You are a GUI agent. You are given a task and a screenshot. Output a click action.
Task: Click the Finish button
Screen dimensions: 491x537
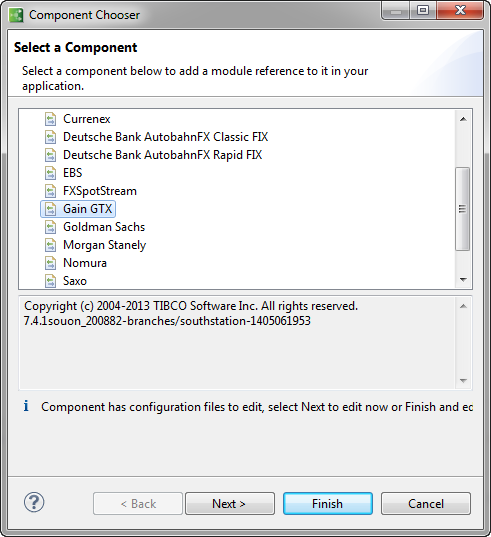(x=328, y=503)
